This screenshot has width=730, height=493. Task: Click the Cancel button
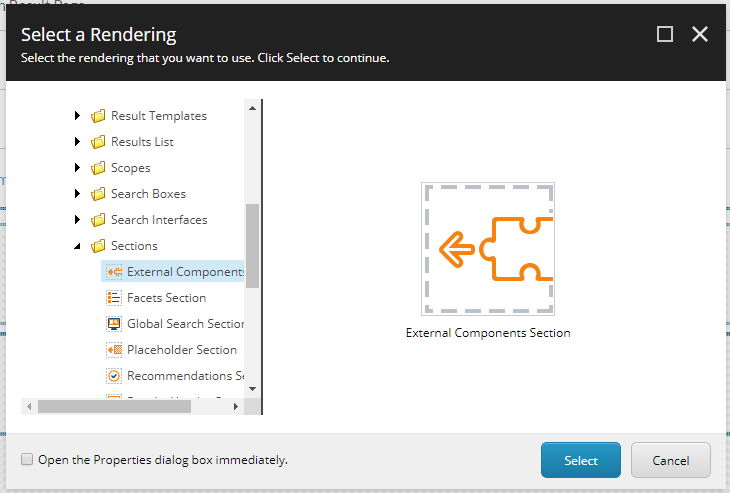click(670, 460)
